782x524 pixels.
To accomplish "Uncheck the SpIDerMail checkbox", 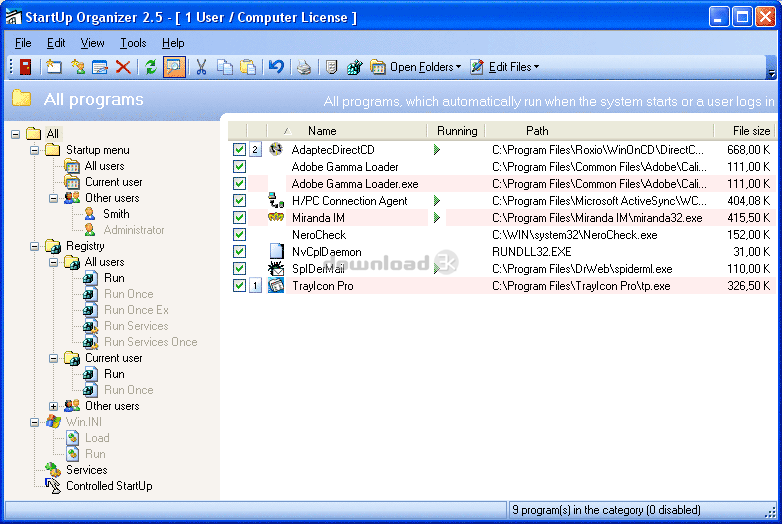I will [x=239, y=269].
